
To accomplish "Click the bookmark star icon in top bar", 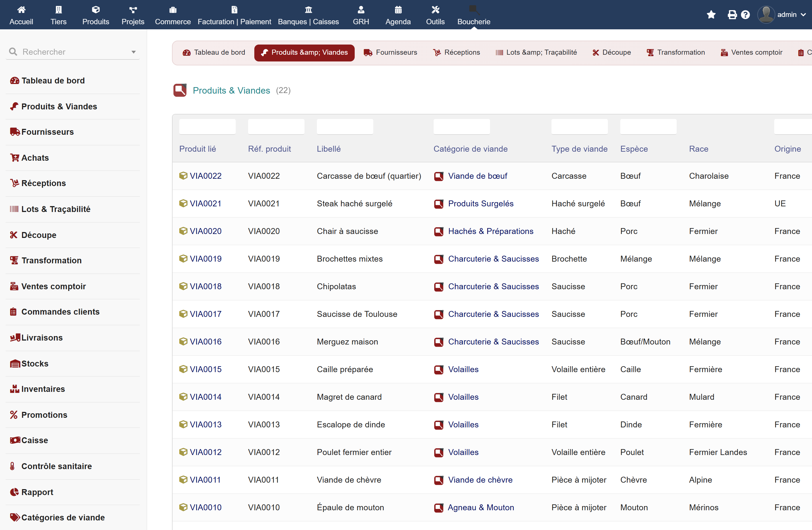I will point(711,15).
